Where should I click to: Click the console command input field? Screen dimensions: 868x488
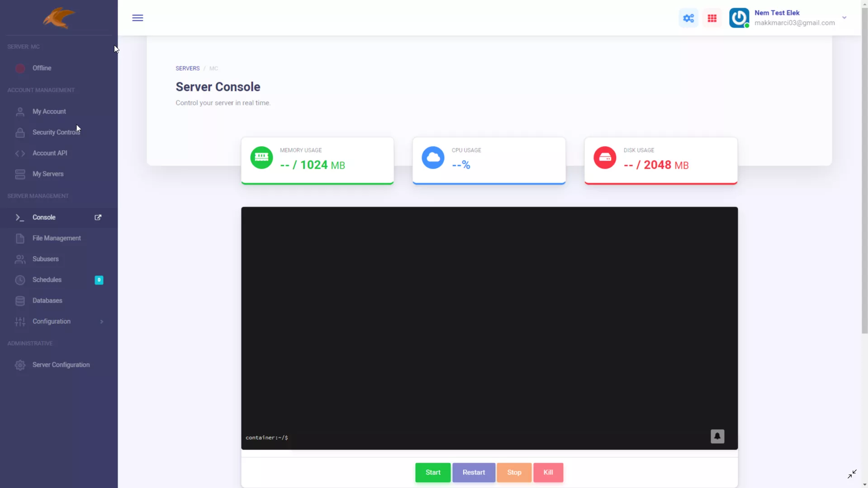pyautogui.click(x=493, y=438)
